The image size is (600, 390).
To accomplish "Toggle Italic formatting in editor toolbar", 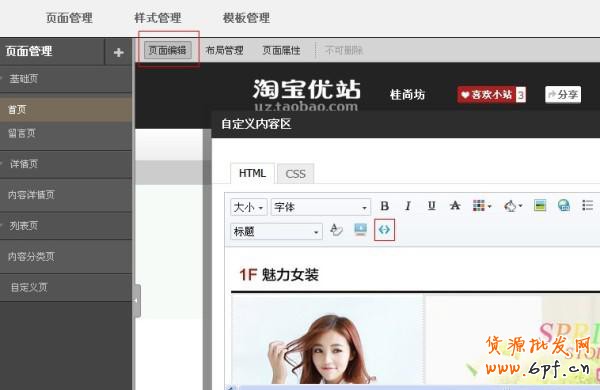I will coord(408,206).
